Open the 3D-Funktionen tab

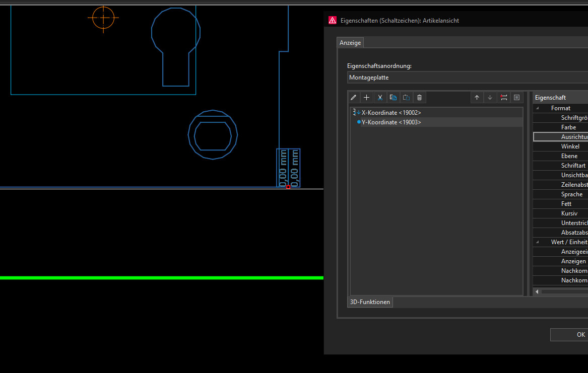pyautogui.click(x=370, y=302)
